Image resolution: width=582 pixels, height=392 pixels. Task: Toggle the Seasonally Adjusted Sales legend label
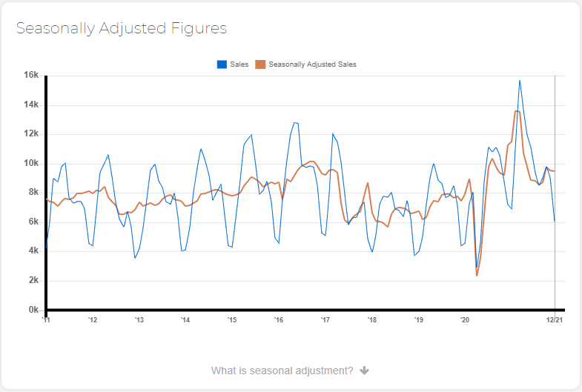(312, 64)
